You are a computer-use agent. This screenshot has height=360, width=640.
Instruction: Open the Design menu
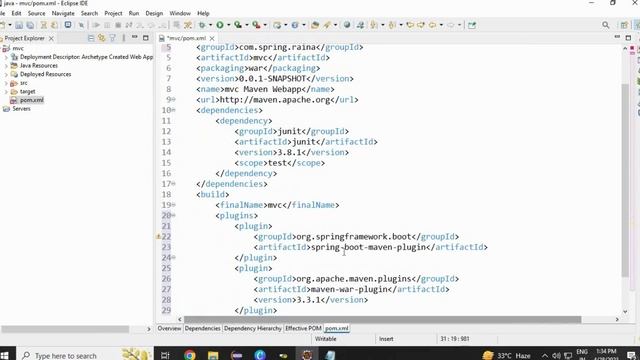154,13
